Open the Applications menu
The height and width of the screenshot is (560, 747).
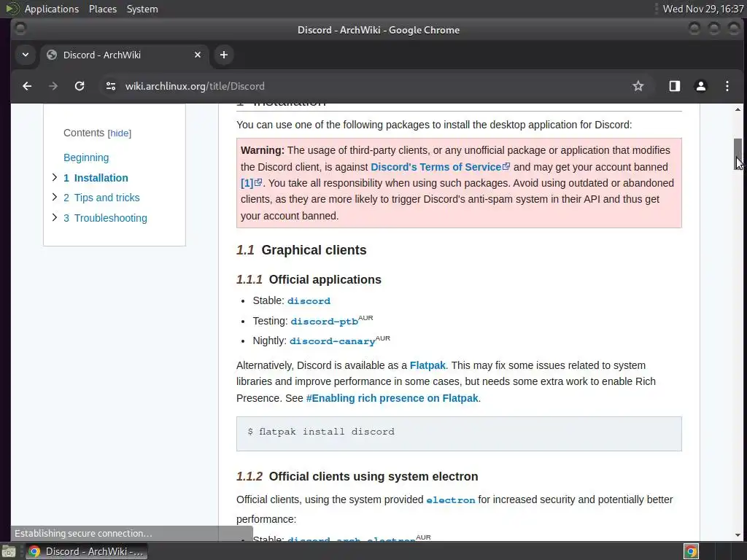coord(52,9)
